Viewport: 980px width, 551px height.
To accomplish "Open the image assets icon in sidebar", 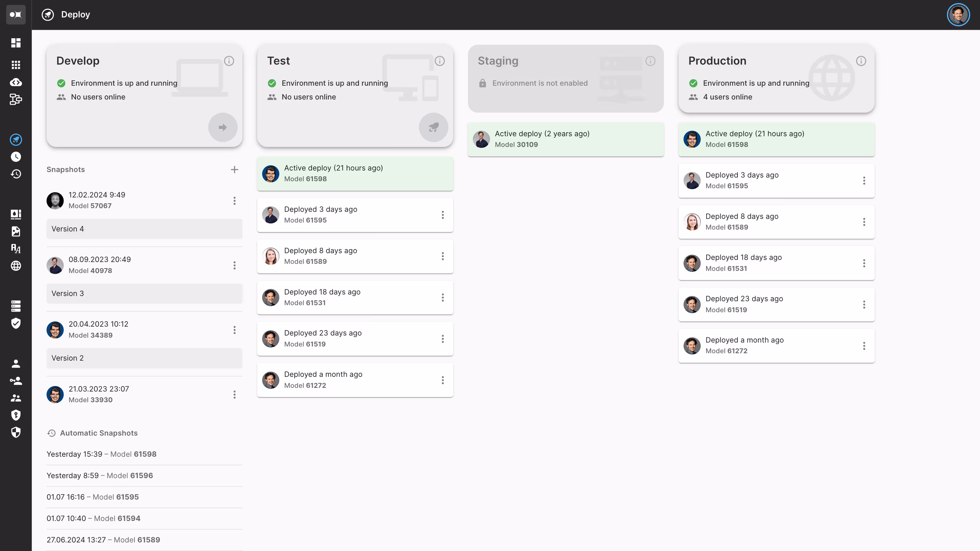I will [x=16, y=231].
